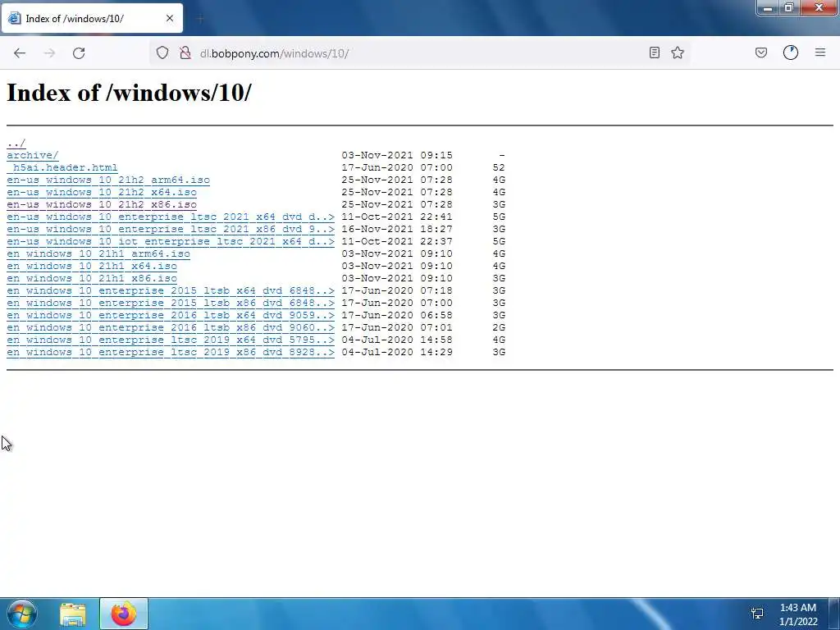This screenshot has width=840, height=630.
Task: Download en_windows_10_21h1_arm64.iso
Action: click(x=98, y=254)
